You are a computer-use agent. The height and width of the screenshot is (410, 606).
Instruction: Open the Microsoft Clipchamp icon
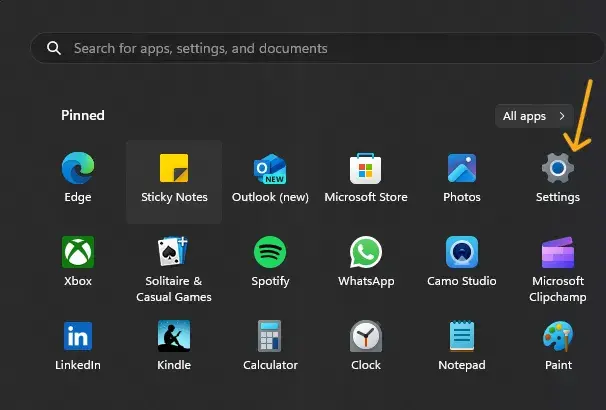click(x=558, y=253)
